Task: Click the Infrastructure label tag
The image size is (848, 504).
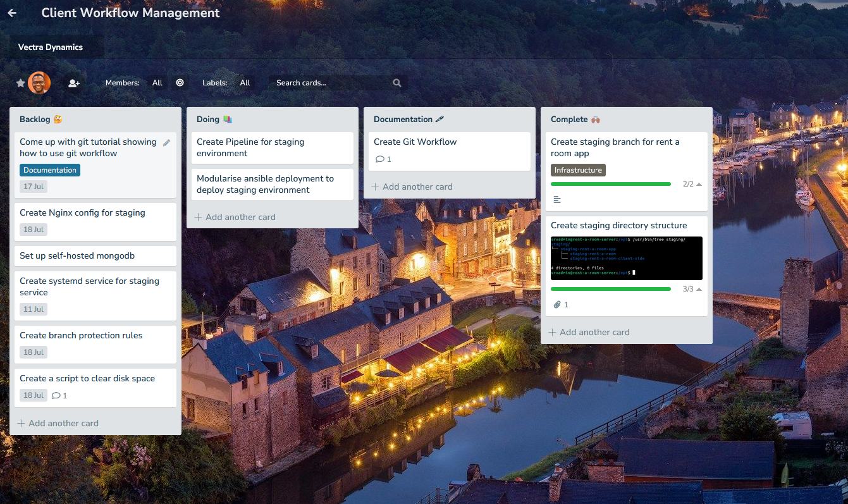Action: pyautogui.click(x=579, y=170)
